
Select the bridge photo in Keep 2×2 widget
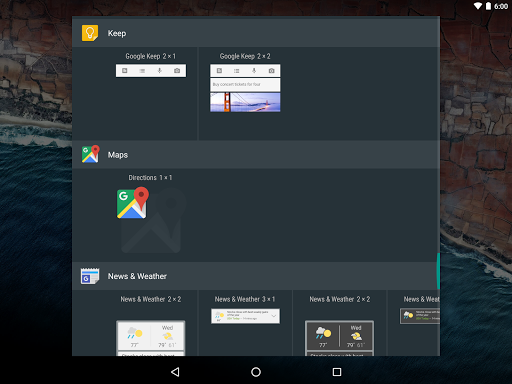click(x=245, y=102)
